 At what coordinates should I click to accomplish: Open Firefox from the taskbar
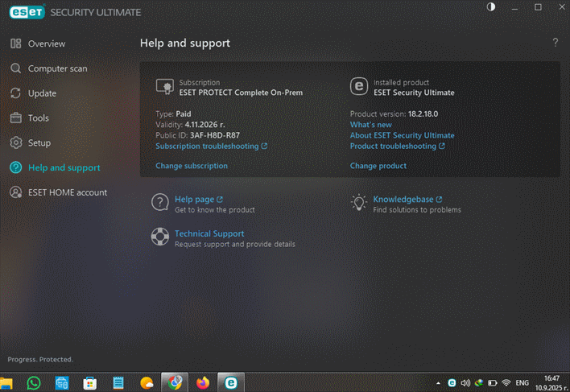coord(203,383)
